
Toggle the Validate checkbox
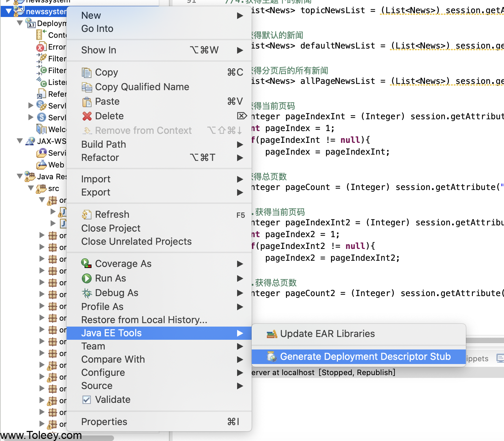coord(87,400)
